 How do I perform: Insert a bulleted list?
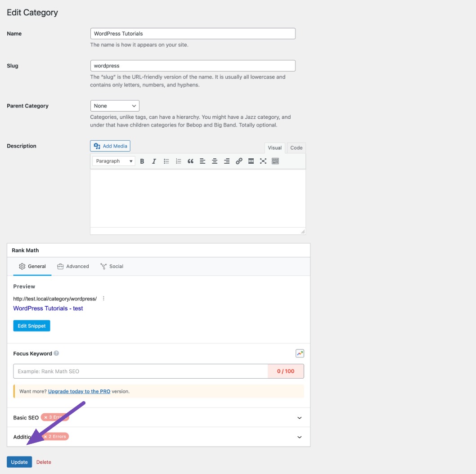pos(166,161)
